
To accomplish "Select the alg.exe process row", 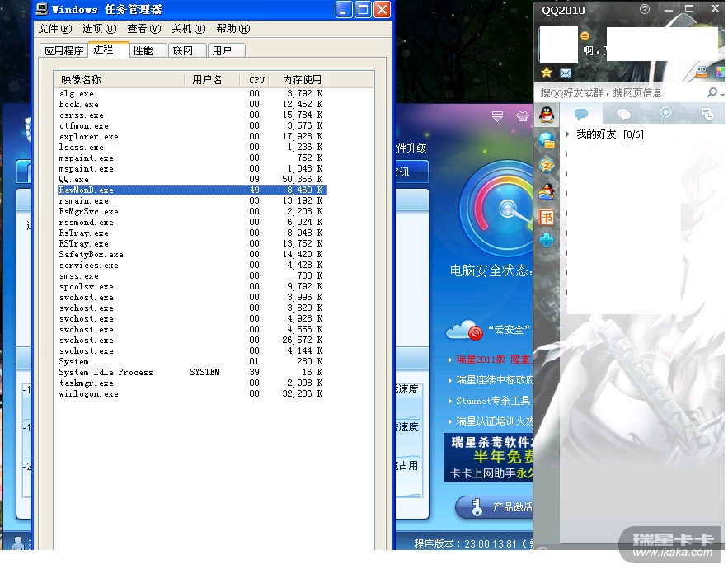I will (192, 94).
